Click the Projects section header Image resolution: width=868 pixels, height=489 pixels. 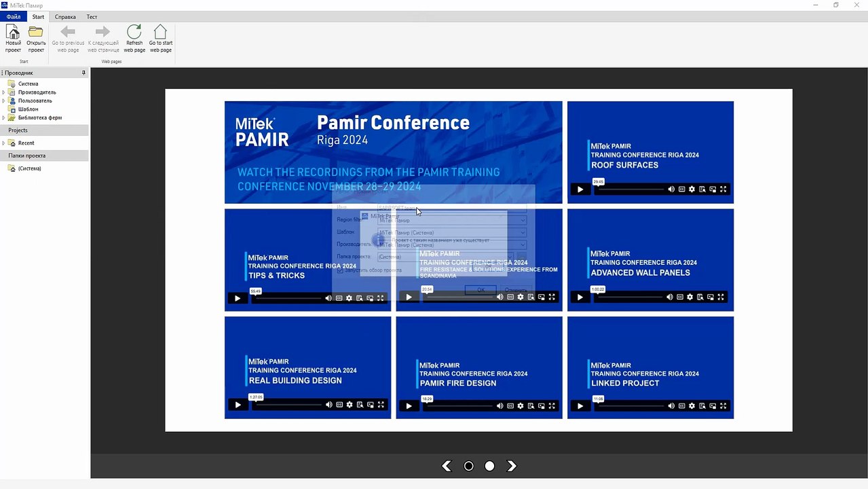[45, 130]
